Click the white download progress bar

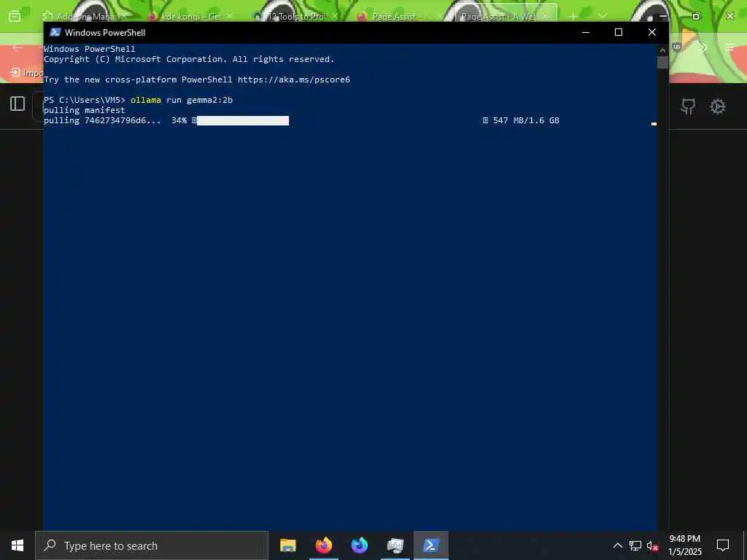(243, 120)
